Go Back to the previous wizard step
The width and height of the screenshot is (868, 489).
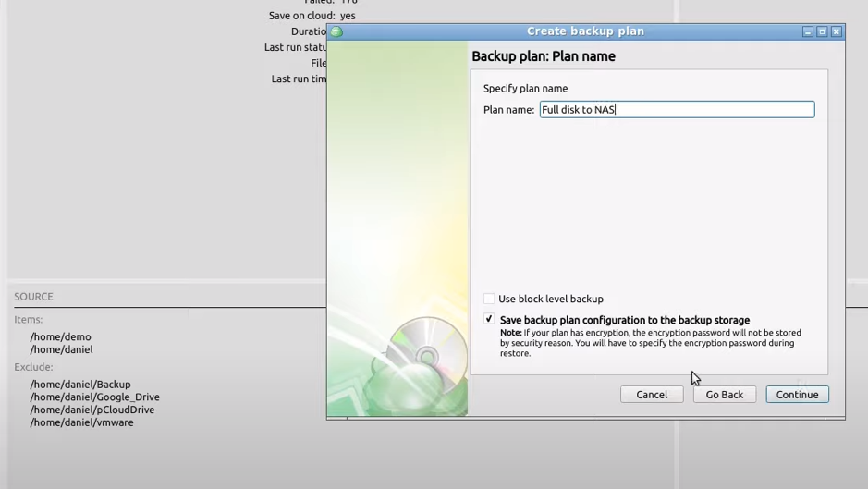click(724, 395)
